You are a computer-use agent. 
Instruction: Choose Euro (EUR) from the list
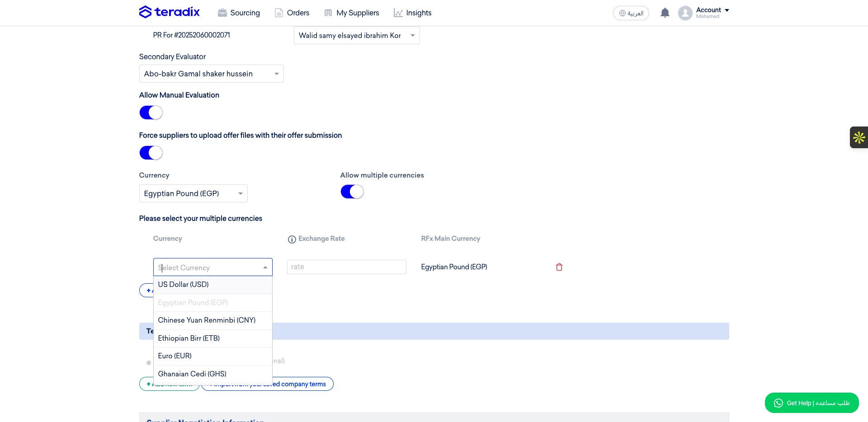(x=213, y=356)
